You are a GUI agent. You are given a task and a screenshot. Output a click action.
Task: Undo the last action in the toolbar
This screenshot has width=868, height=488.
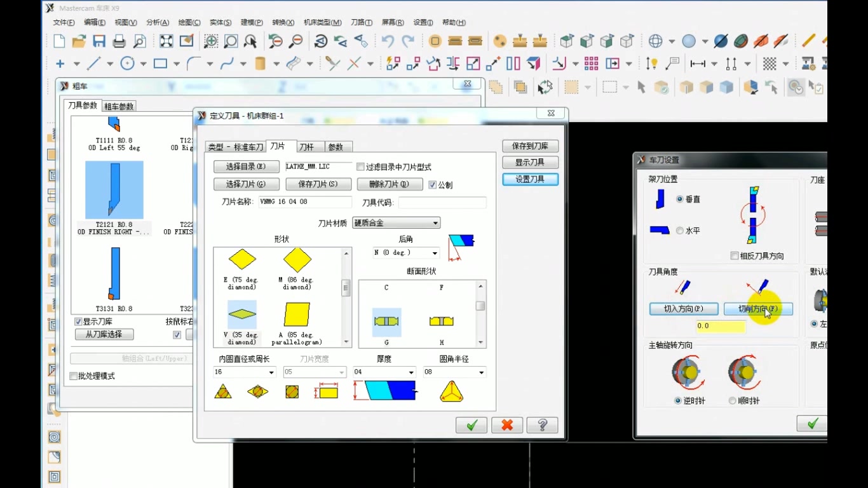click(388, 42)
